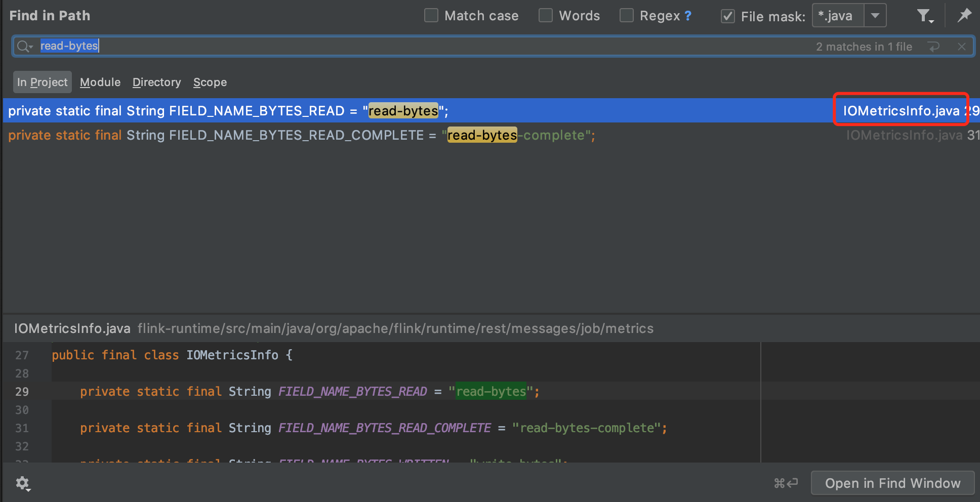Open search history magnifier icon

point(24,47)
